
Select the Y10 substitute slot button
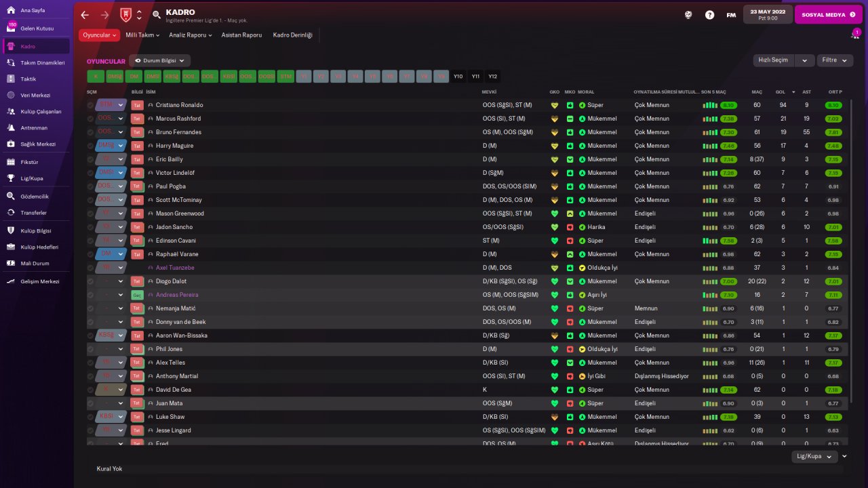tap(458, 77)
